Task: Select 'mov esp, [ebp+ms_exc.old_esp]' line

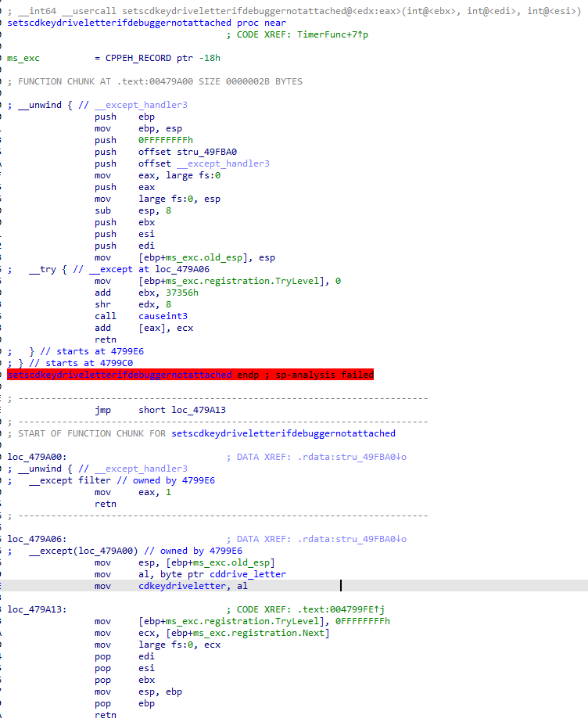Action: pos(185,562)
